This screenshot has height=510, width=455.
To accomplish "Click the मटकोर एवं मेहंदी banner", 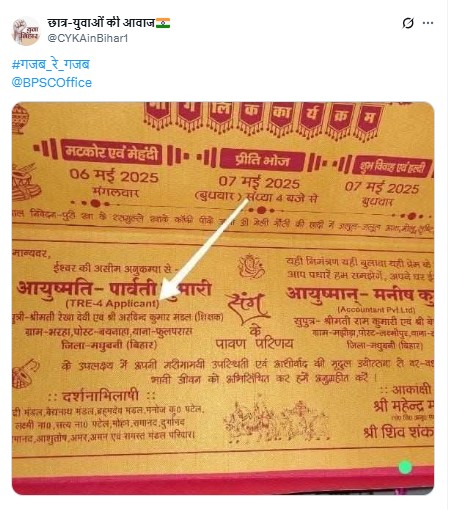I will pos(111,152).
